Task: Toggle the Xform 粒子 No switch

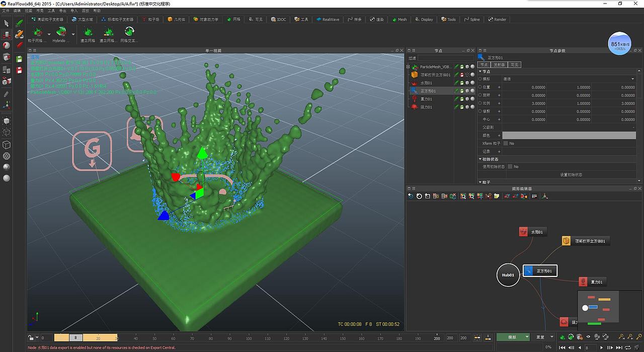Action: point(506,143)
